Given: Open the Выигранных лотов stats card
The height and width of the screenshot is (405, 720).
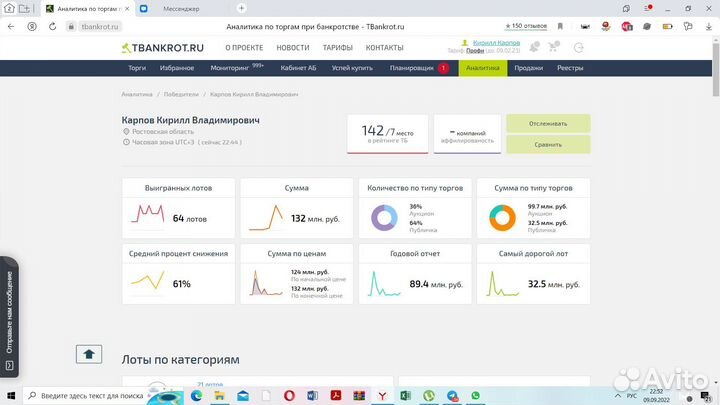Looking at the screenshot, I should click(x=179, y=208).
